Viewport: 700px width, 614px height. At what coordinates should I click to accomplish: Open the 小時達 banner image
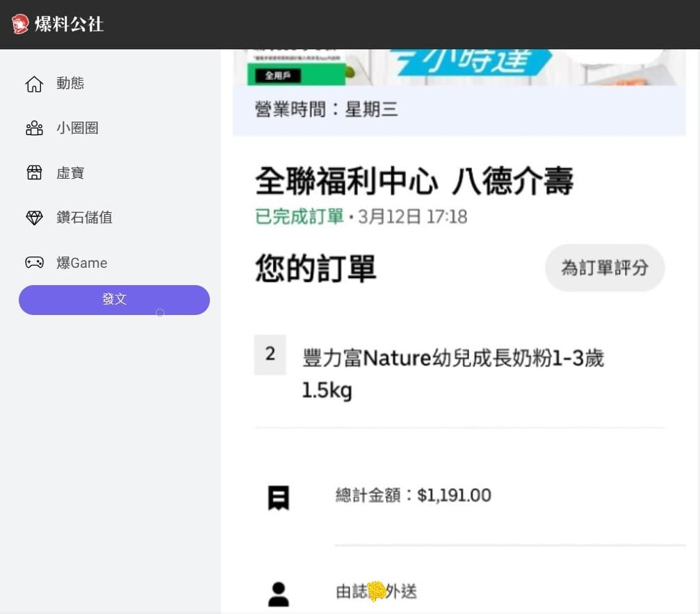click(x=459, y=67)
